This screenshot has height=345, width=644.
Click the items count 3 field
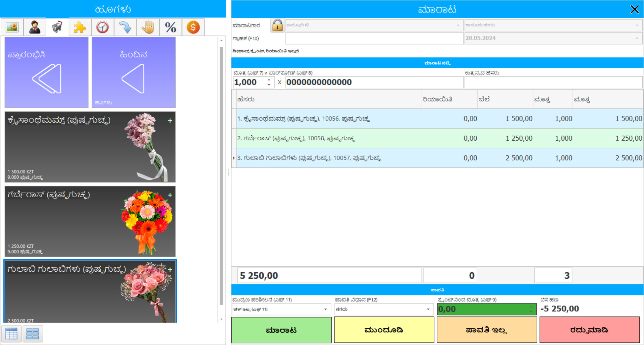[553, 275]
